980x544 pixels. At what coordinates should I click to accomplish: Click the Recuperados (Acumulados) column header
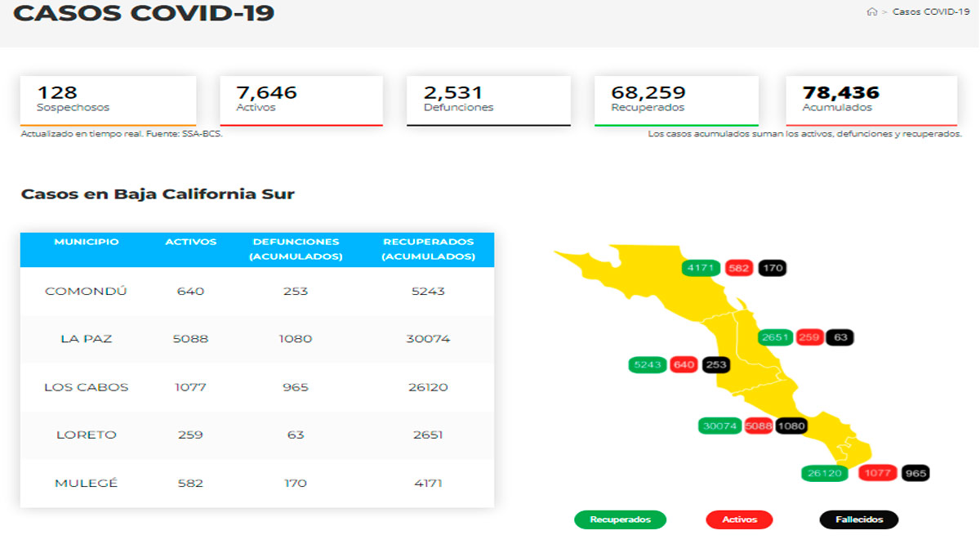(428, 249)
